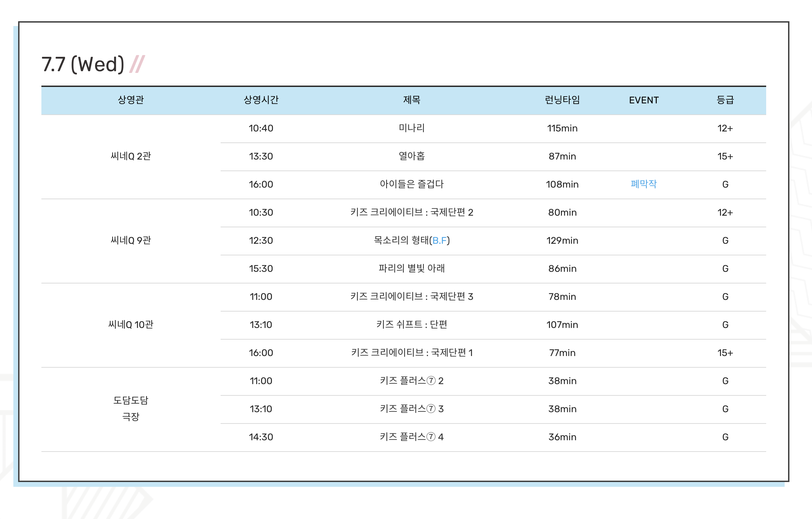Click the 16:00 showtime for 아이들은 즐겁다
This screenshot has height=519, width=812.
click(261, 184)
